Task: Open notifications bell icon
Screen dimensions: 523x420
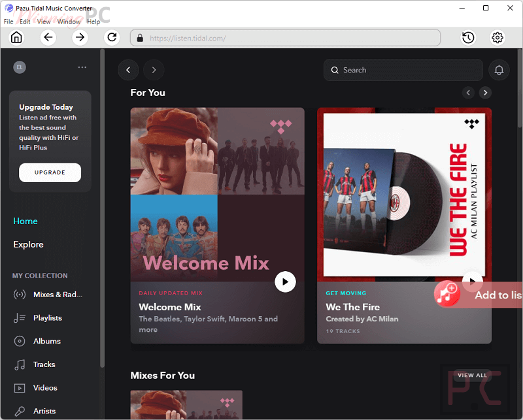Action: (499, 70)
